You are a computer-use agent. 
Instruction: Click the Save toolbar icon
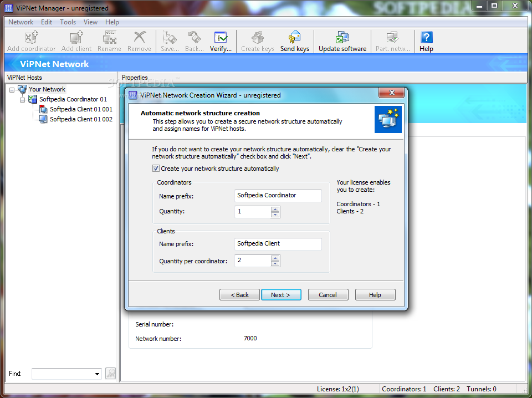[x=170, y=37]
